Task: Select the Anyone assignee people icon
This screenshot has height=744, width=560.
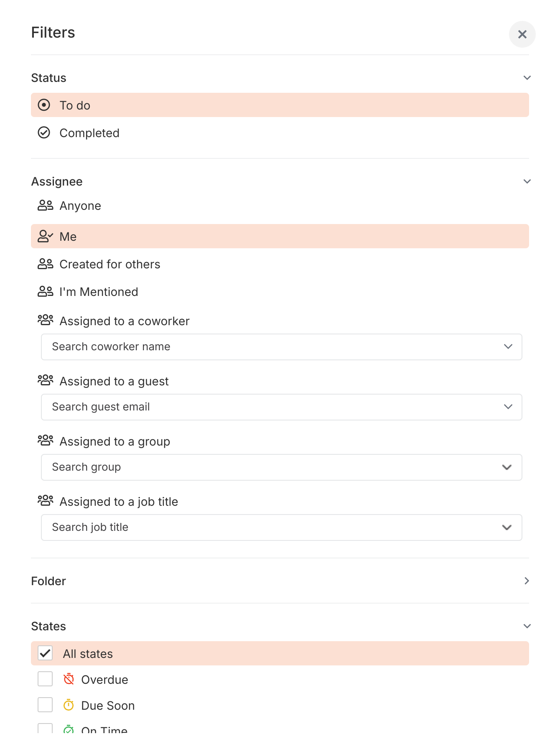Action: click(46, 205)
